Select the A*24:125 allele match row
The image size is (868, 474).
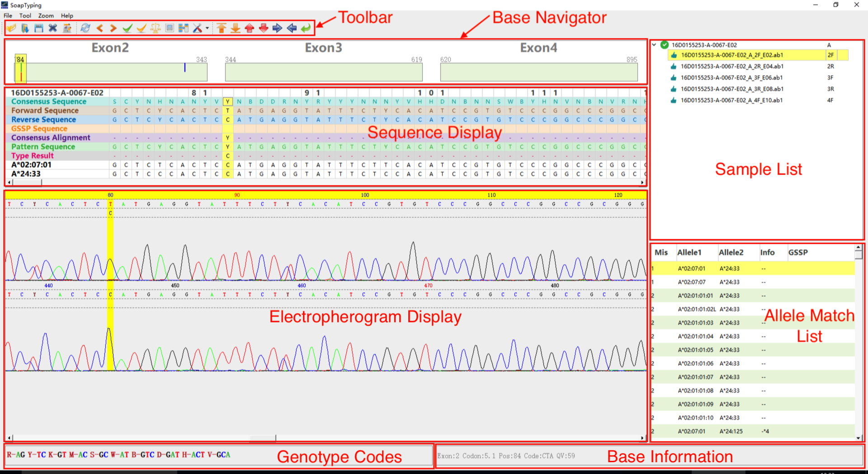[x=753, y=431]
